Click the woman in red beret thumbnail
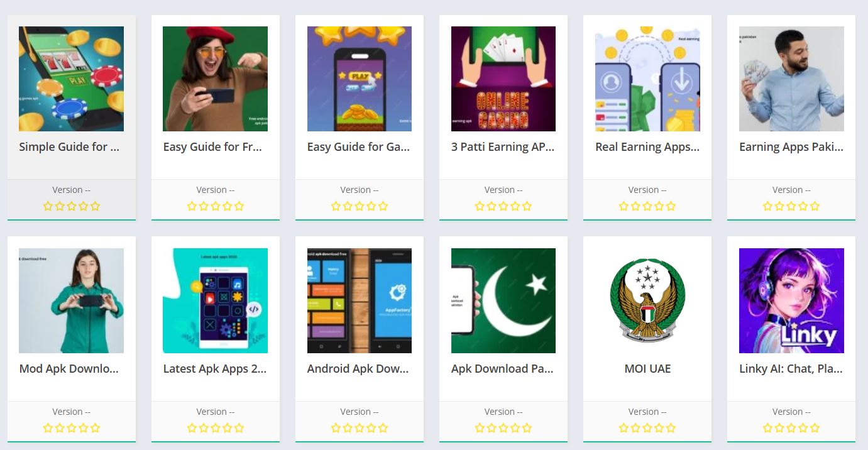The height and width of the screenshot is (450, 868). (215, 79)
